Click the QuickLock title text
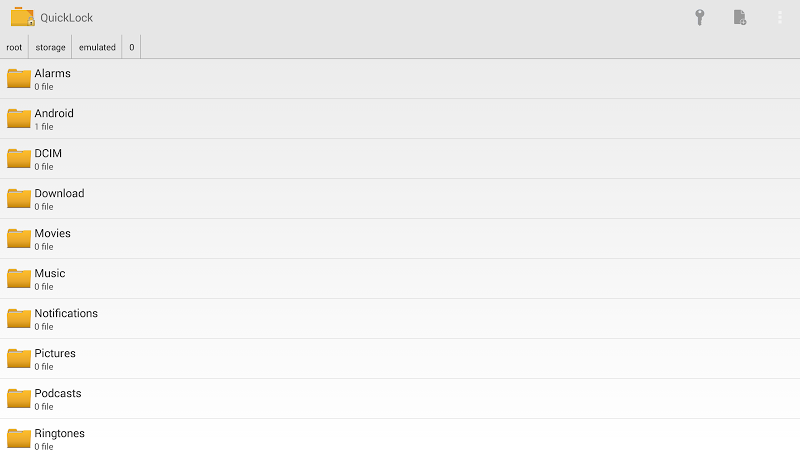Screen dimensions: 800x454 pyautogui.click(x=66, y=18)
